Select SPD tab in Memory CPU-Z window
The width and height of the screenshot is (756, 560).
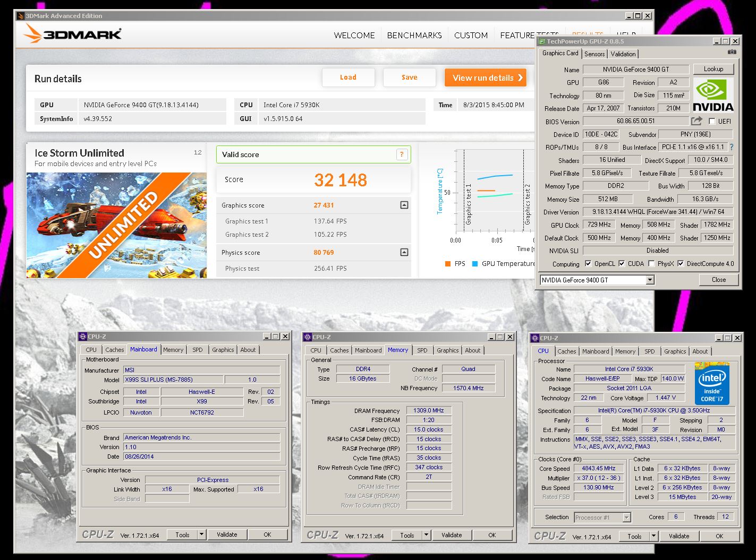pyautogui.click(x=422, y=350)
